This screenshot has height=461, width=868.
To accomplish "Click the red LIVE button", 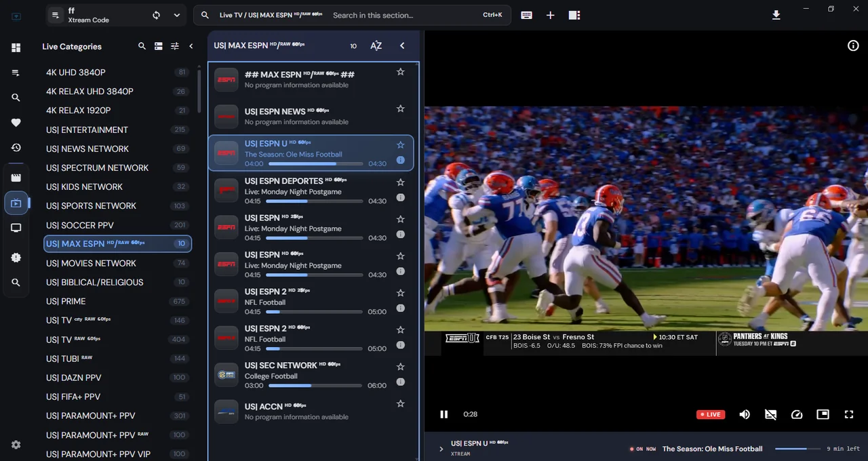I will (711, 414).
